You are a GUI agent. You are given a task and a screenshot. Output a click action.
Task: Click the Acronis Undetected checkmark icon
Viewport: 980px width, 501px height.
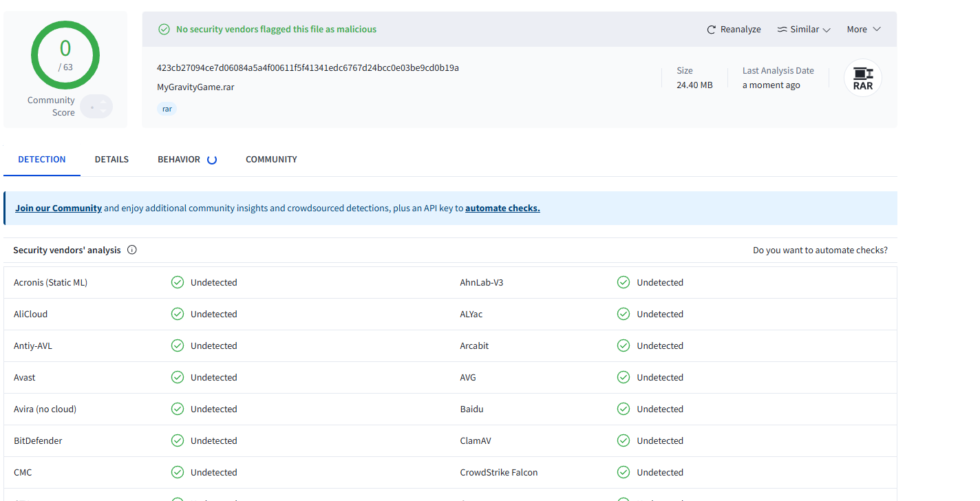pos(178,282)
